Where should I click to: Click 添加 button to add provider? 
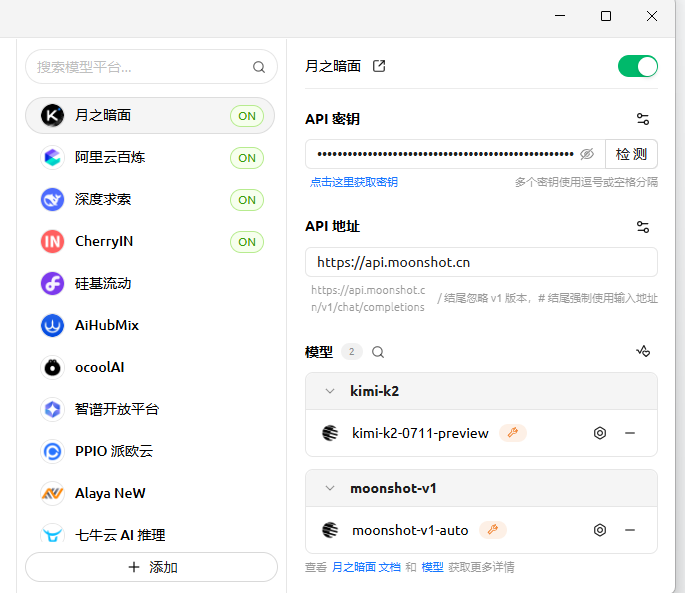(x=151, y=567)
